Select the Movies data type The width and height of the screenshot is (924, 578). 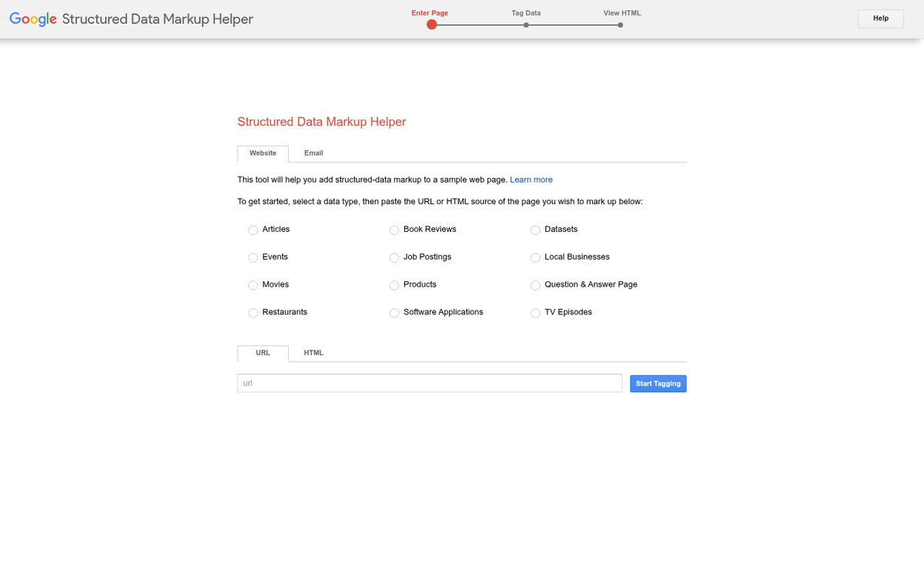(253, 285)
